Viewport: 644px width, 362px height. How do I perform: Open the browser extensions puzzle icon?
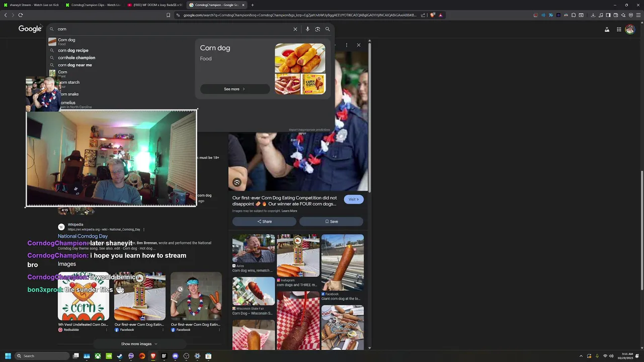(x=574, y=15)
